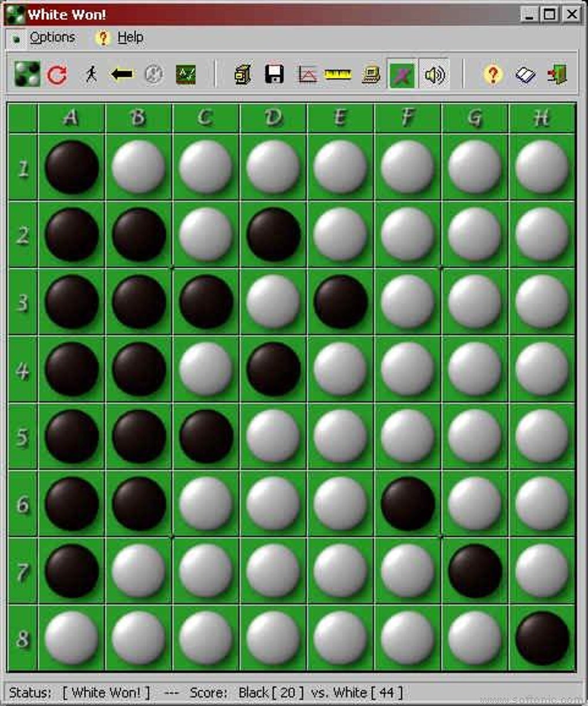Open the red line chart icon
Screen dimensions: 588x706
pyautogui.click(x=307, y=74)
